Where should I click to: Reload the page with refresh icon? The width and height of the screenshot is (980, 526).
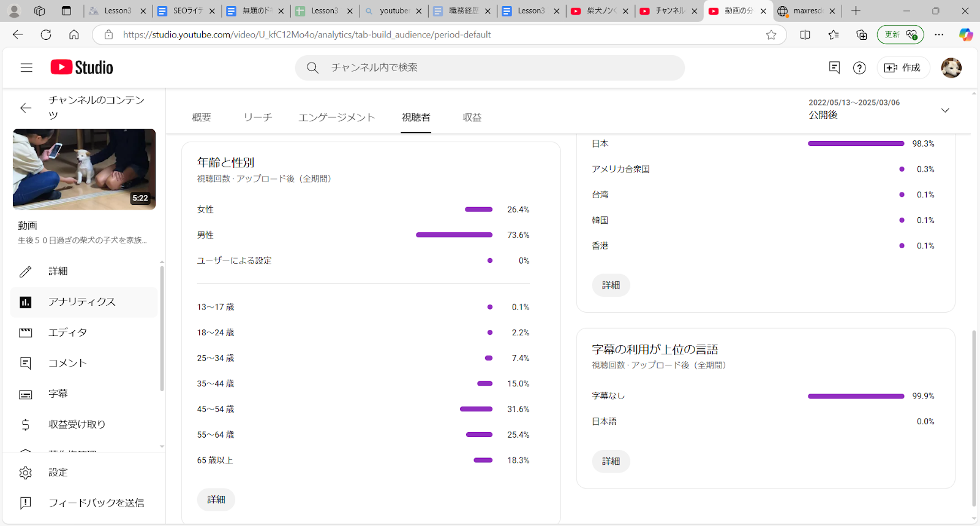click(x=46, y=35)
